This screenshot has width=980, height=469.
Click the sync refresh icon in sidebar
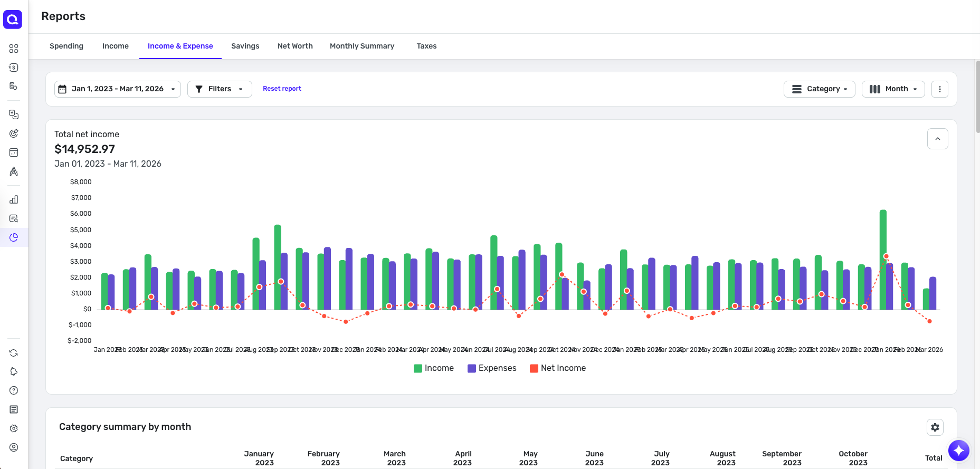coord(14,353)
